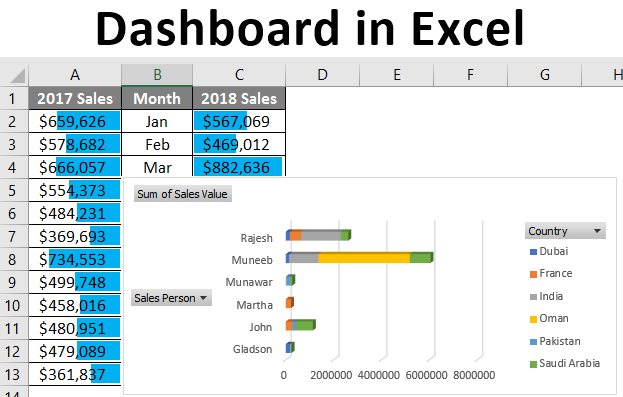Select cell with $554,373
Screen dimensions: 623x397
[x=75, y=190]
